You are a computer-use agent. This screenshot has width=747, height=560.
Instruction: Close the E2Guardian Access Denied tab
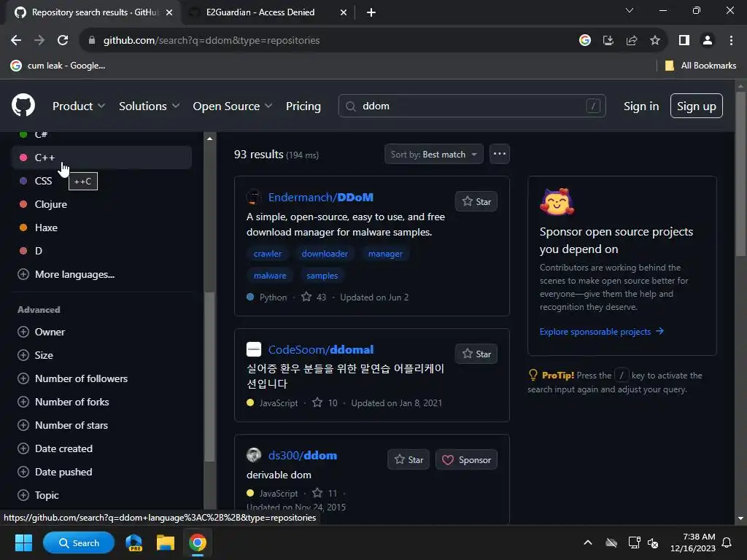[x=343, y=12]
